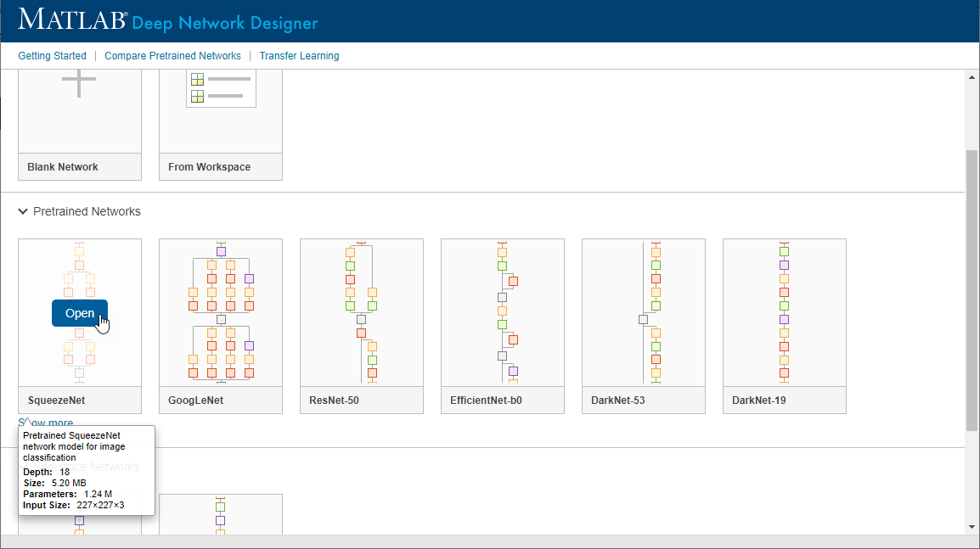Open Compare Pretrained Networks page
This screenshot has width=980, height=549.
tap(172, 56)
